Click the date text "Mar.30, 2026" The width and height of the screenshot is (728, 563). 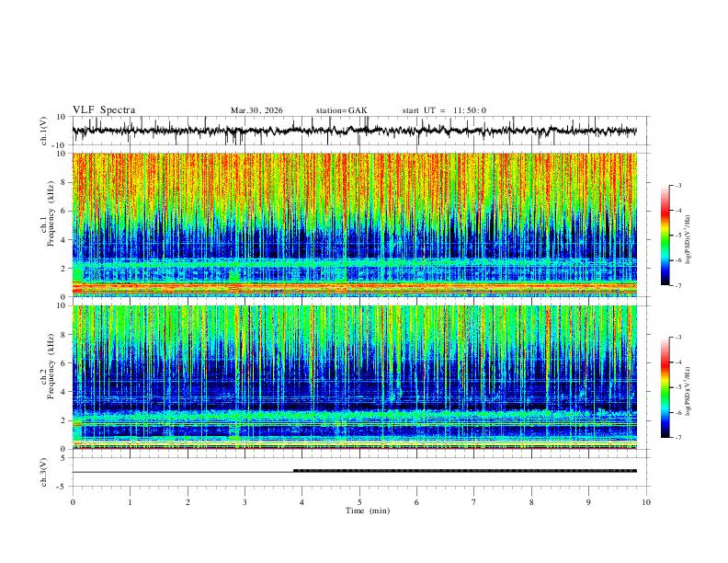[x=256, y=110]
